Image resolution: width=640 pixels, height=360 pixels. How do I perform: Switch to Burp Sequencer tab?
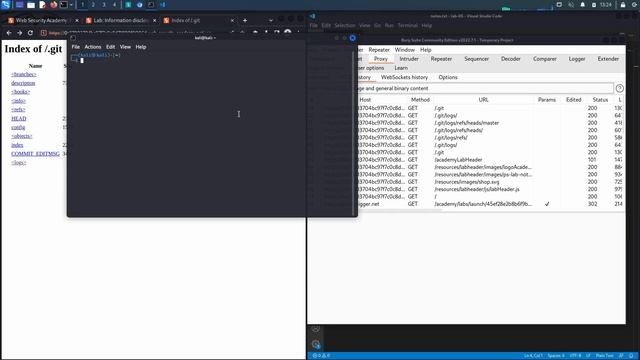coord(476,59)
